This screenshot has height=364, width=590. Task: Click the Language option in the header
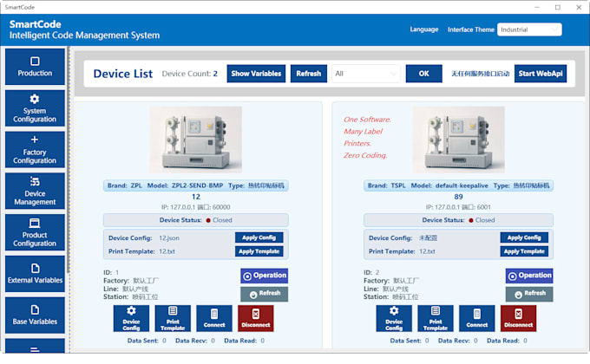[424, 29]
